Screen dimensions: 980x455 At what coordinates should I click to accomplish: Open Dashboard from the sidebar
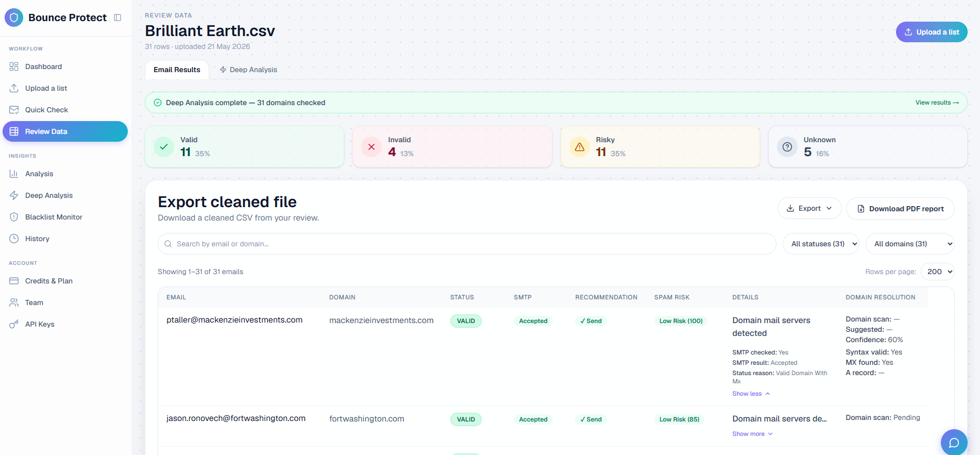tap(65, 66)
